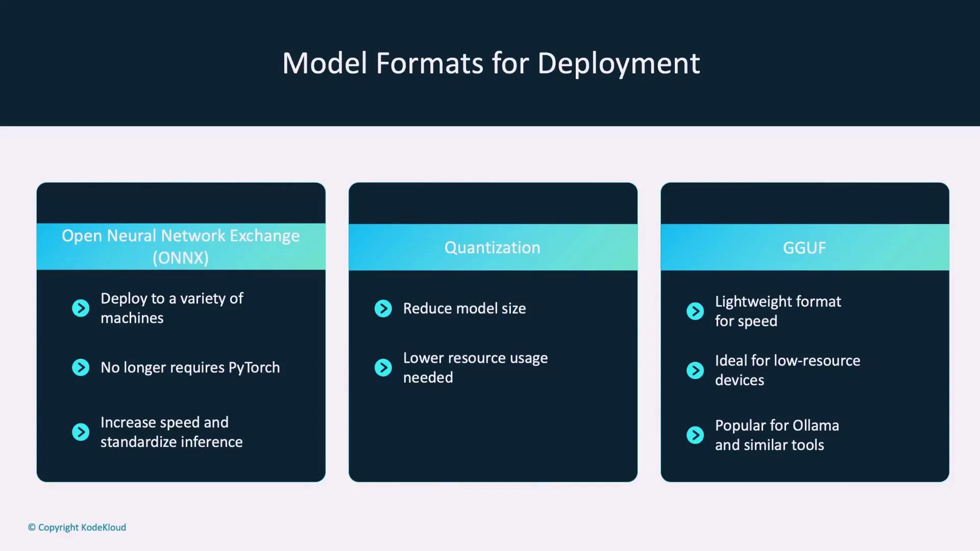Click arrow icon beside Increase speed and standardize inference
Viewport: 980px width, 551px height.
click(x=81, y=432)
